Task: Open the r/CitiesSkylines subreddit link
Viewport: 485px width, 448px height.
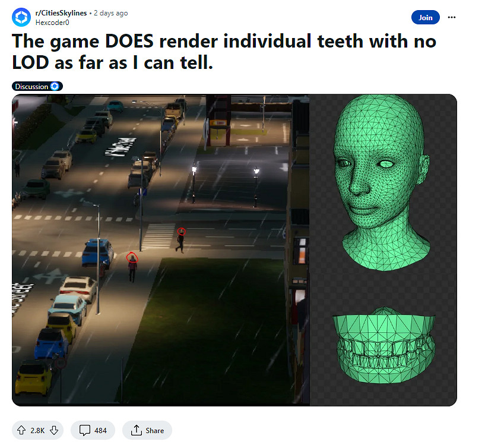Action: (x=61, y=13)
